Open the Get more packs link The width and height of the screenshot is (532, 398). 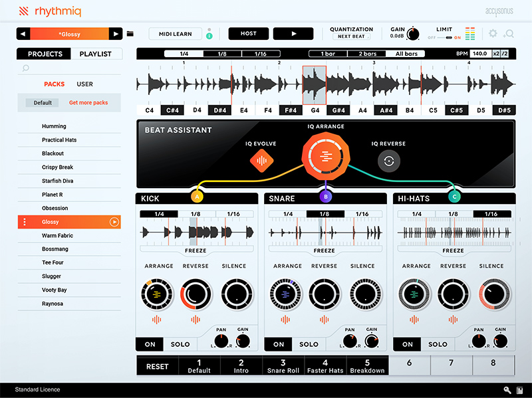pyautogui.click(x=88, y=103)
